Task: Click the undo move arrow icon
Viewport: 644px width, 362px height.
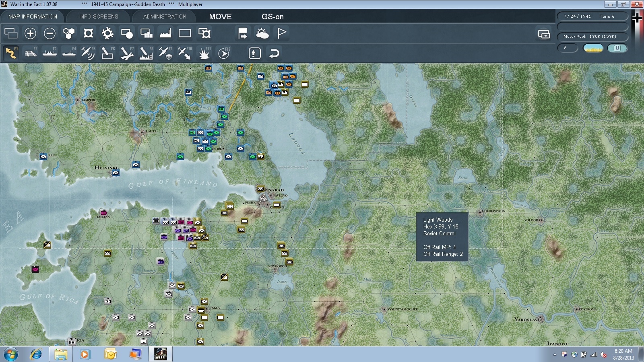Action: [274, 53]
